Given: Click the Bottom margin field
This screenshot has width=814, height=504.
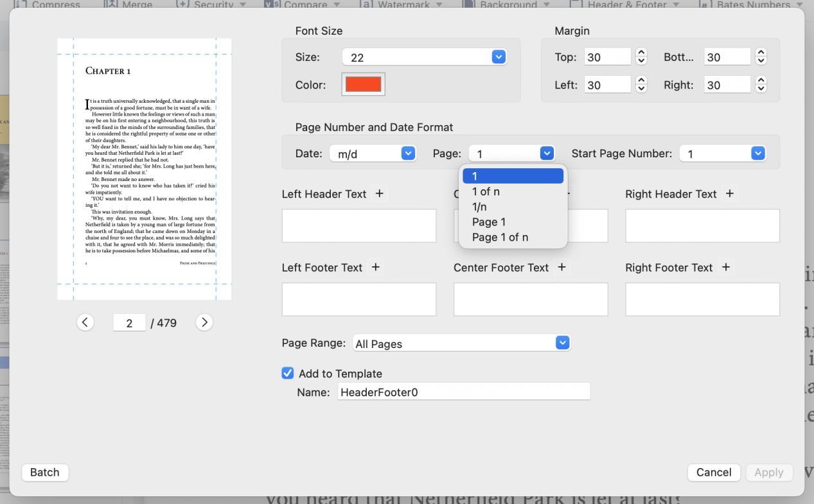Looking at the screenshot, I should tap(727, 57).
